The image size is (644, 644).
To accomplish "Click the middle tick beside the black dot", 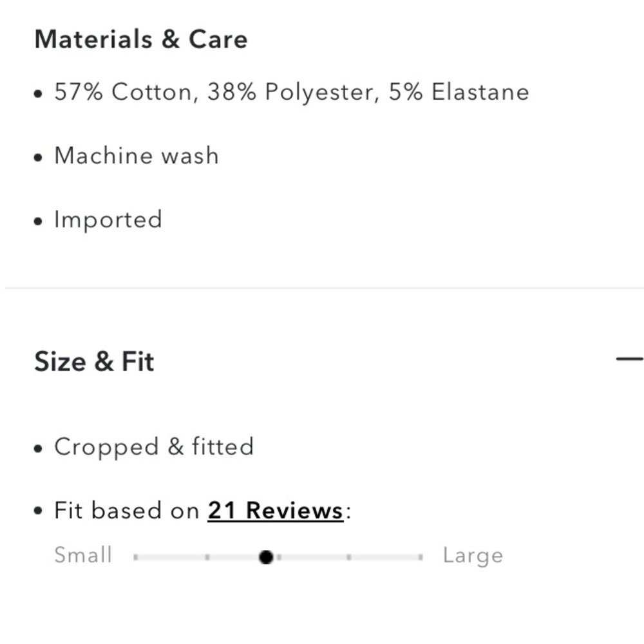I will pyautogui.click(x=279, y=557).
